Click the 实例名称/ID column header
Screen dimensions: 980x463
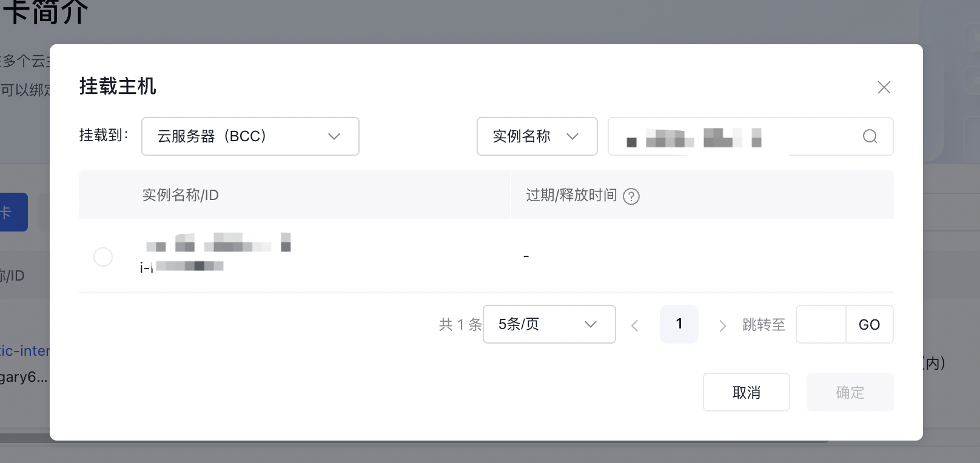coord(180,195)
